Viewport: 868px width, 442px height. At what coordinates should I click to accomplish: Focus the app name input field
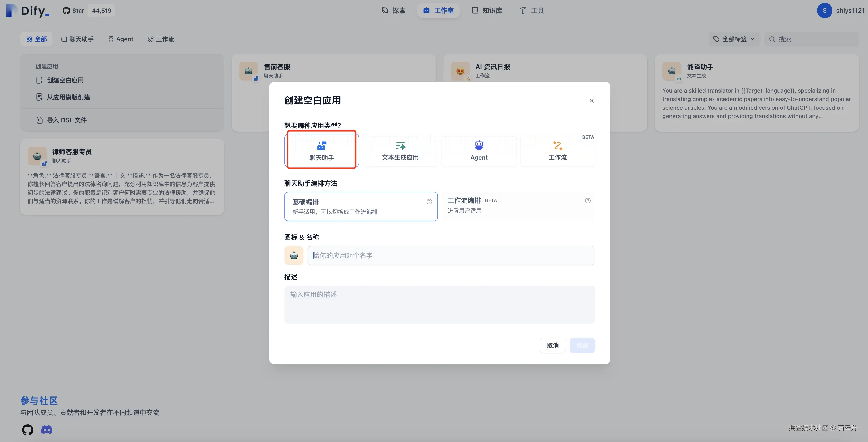click(451, 255)
